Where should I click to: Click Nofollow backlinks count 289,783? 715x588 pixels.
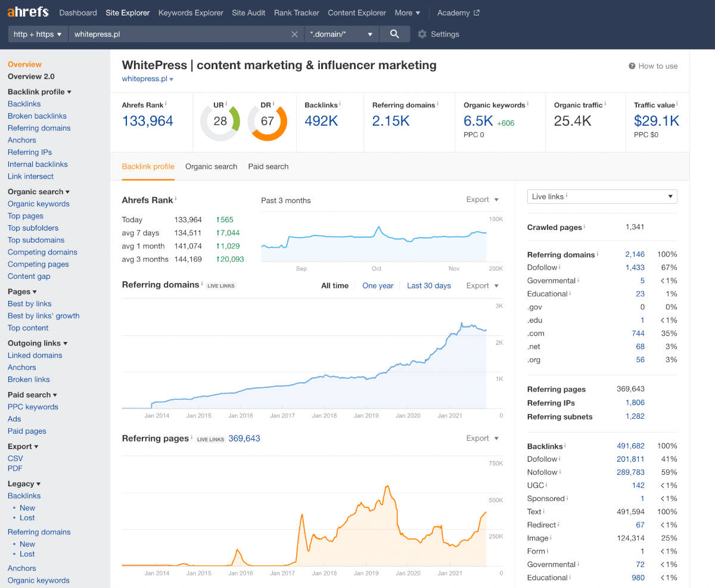click(630, 472)
